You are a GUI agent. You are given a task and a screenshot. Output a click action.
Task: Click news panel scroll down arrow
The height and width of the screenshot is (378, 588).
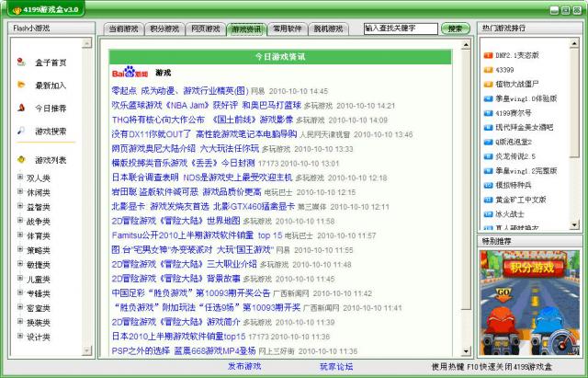[466, 351]
